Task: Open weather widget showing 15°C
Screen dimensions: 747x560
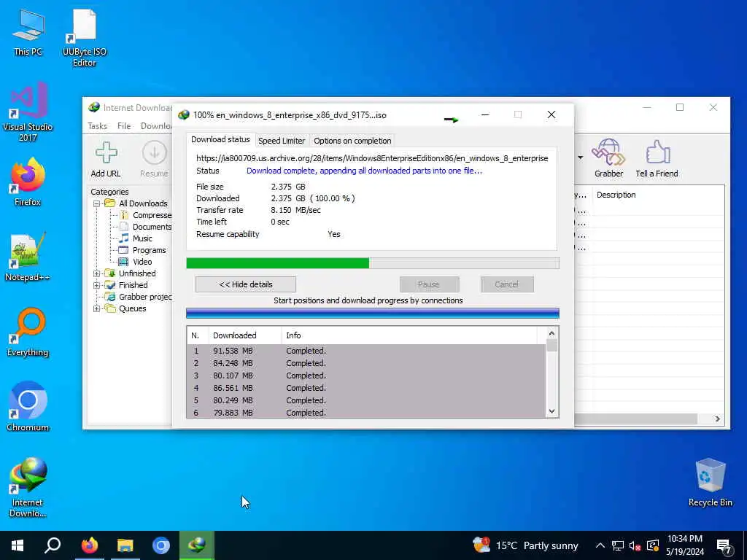Action: (x=525, y=545)
